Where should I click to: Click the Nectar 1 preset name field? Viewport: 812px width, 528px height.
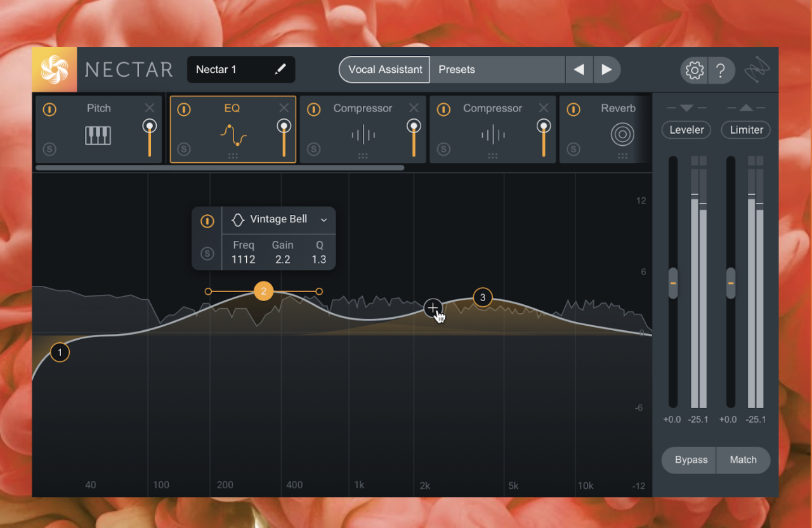(x=241, y=70)
